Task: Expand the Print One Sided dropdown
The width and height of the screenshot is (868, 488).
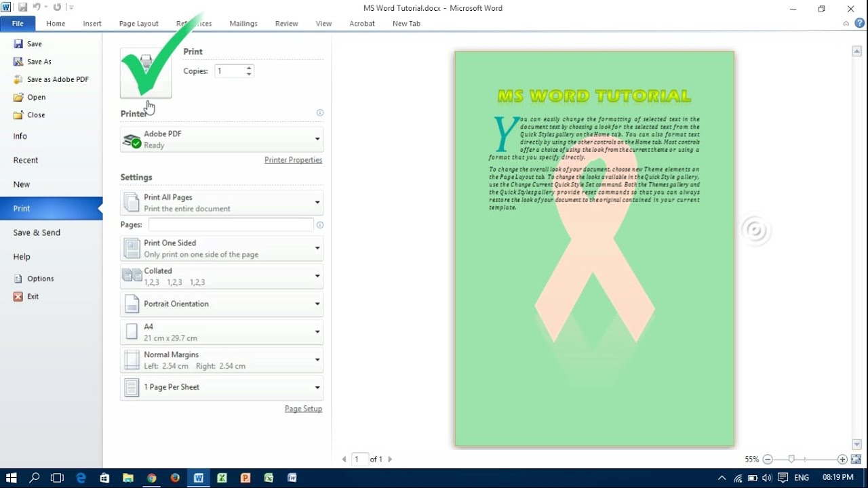Action: (x=222, y=248)
